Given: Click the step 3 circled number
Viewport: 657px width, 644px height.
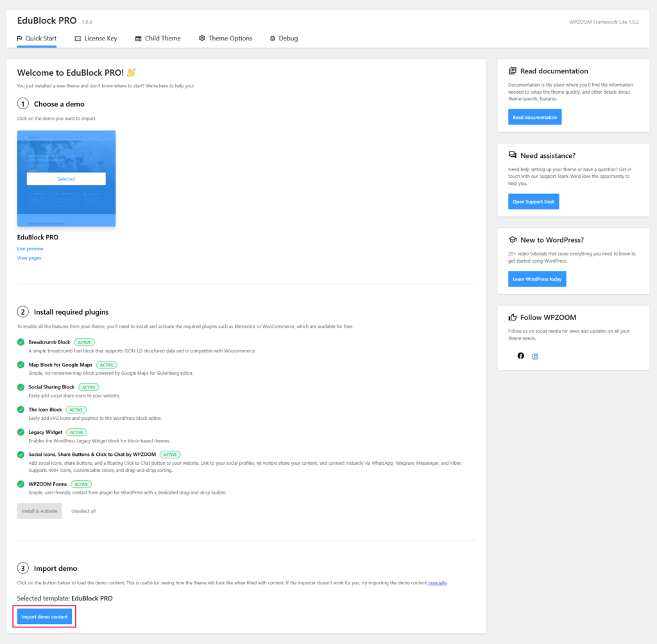Looking at the screenshot, I should (x=22, y=568).
